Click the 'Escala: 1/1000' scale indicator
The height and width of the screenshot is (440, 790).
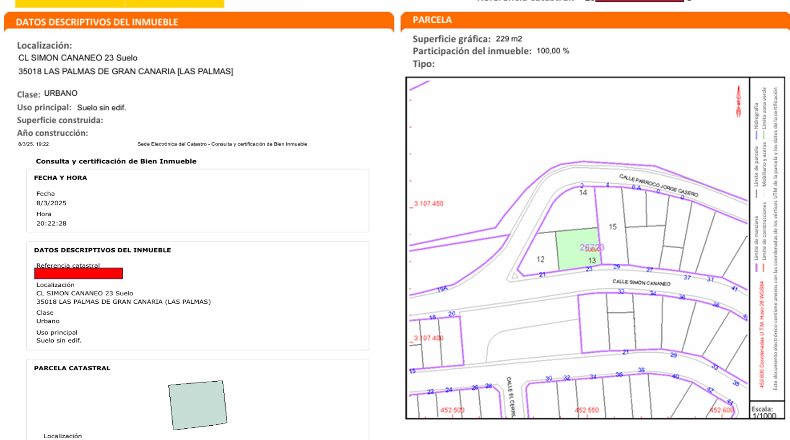(764, 412)
